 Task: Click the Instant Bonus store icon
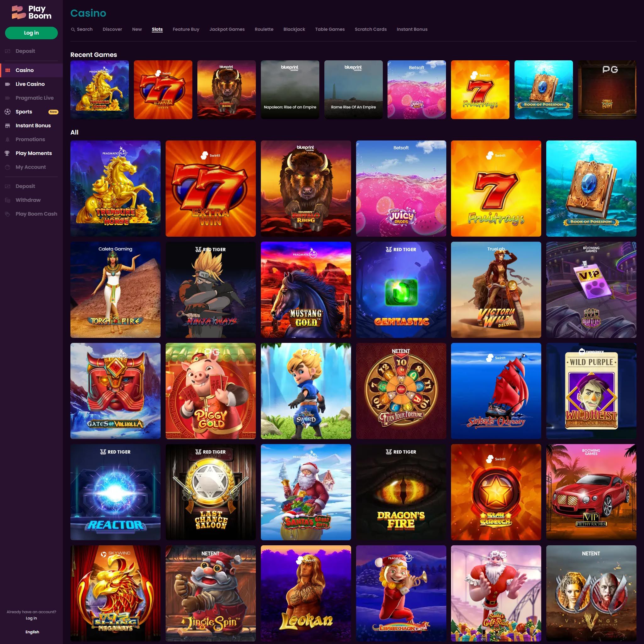8,126
